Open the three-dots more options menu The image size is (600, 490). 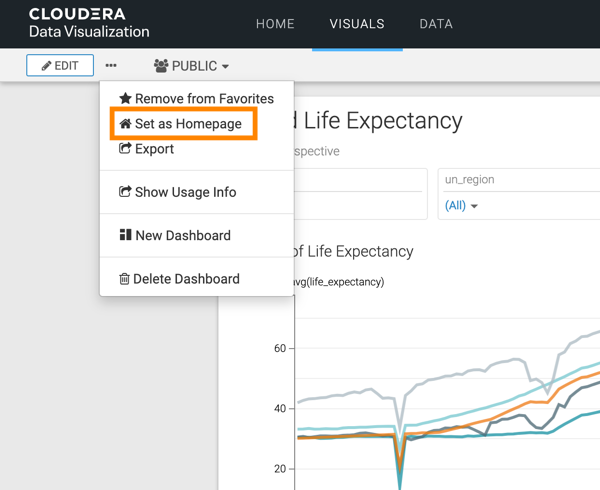click(x=111, y=66)
